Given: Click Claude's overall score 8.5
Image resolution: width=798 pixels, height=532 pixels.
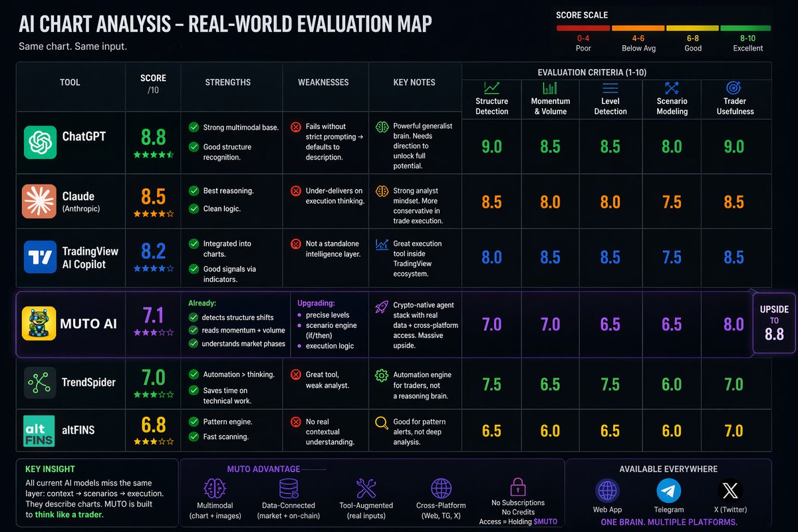Looking at the screenshot, I should click(153, 196).
